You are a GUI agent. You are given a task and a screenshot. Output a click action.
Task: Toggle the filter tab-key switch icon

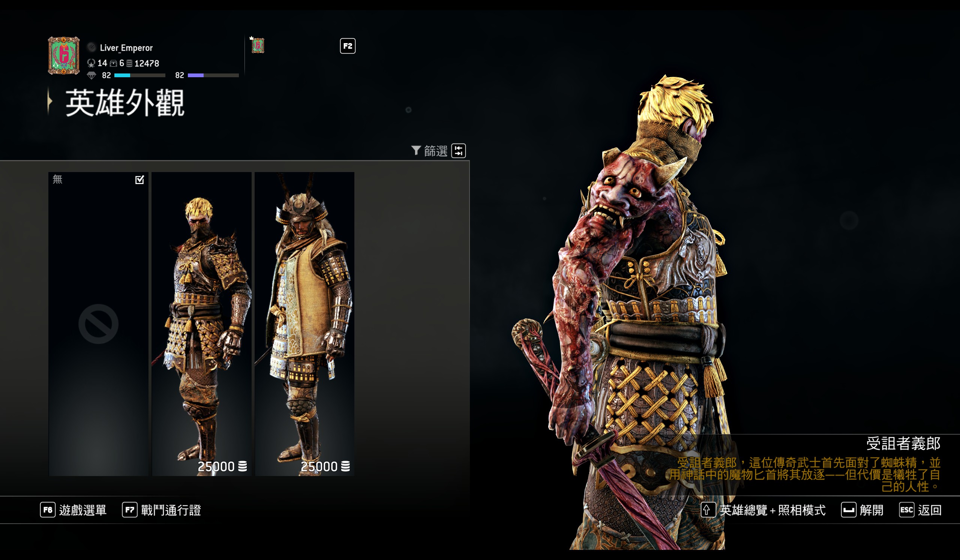[x=458, y=151]
